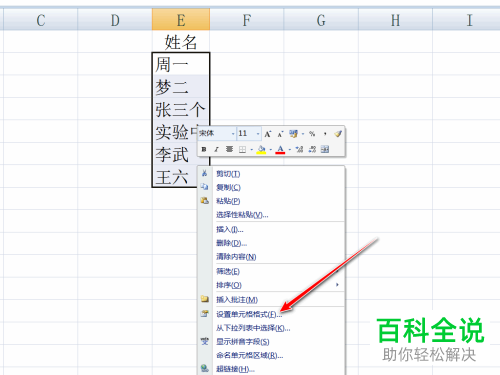Choose 复制(C) from context menu
This screenshot has height=375, width=500.
point(271,187)
